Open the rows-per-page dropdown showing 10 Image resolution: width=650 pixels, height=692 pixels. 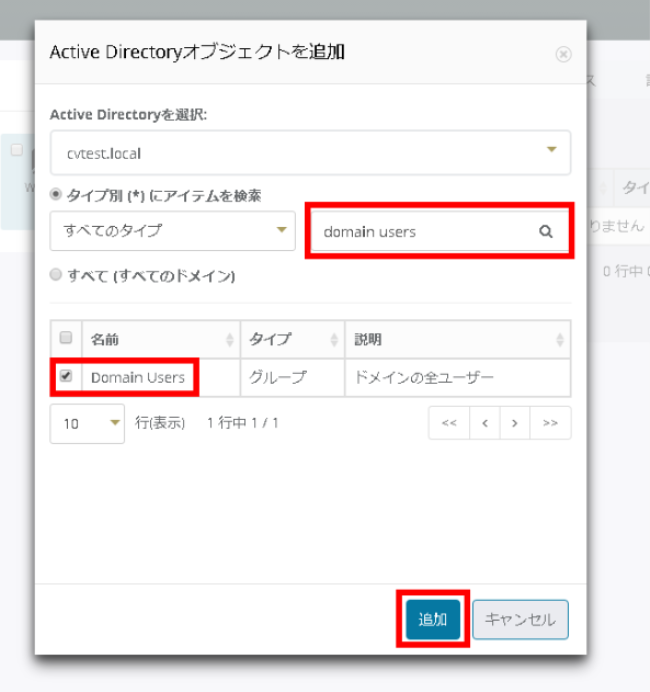click(x=87, y=423)
